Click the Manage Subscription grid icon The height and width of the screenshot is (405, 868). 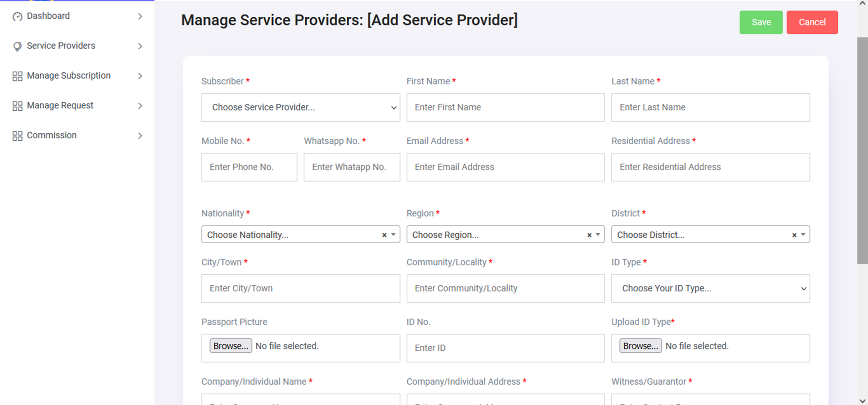(17, 76)
